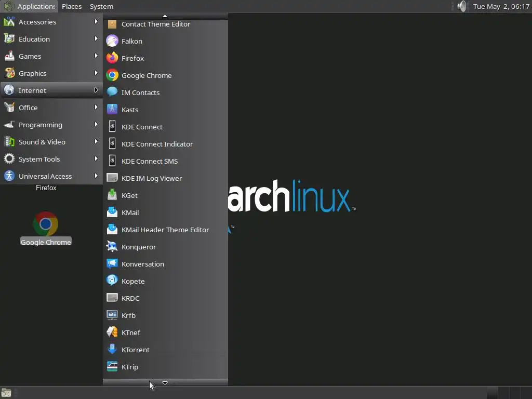Expand the Education submenu arrow
532x399 pixels.
(x=96, y=38)
